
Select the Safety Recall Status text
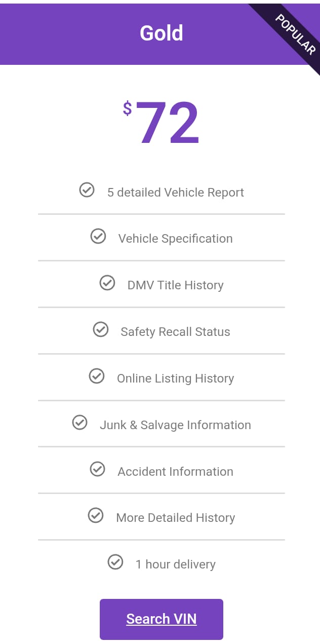[x=175, y=332]
